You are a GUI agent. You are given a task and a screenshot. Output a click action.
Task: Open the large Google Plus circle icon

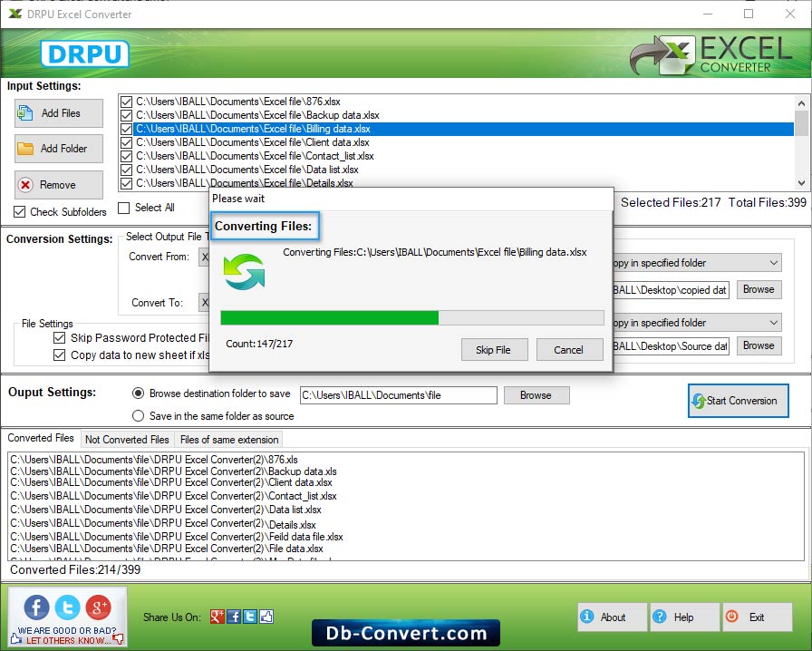click(x=99, y=607)
